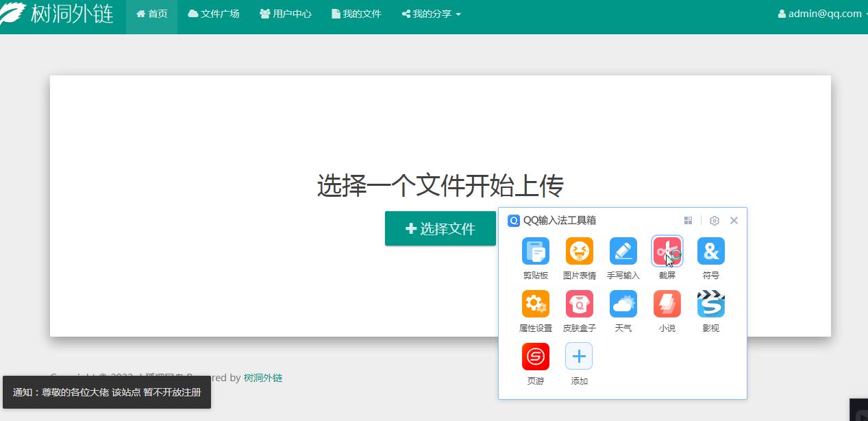Open the 页游 web games tool
This screenshot has width=868, height=421.
point(536,357)
